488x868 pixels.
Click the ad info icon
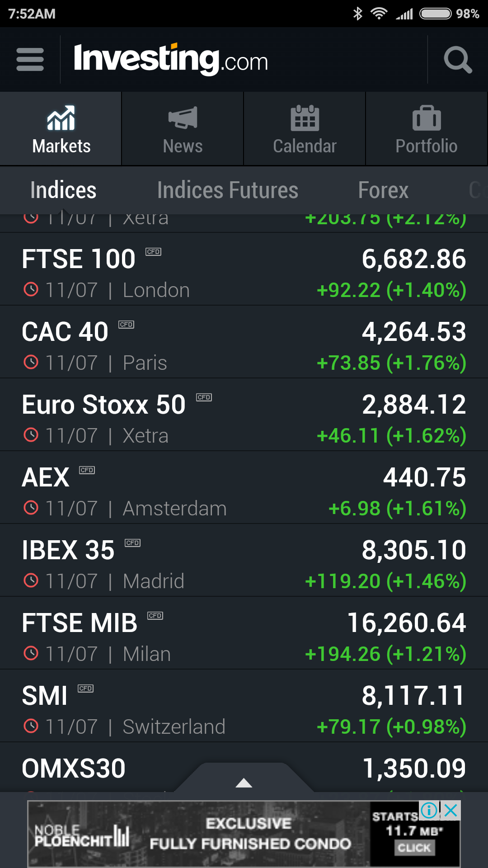tap(429, 810)
